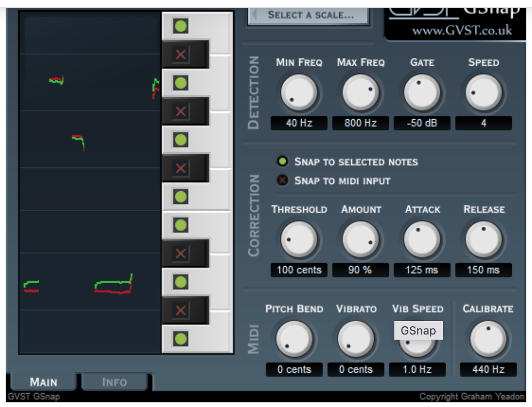Click the 90 % Amount value
Image resolution: width=532 pixels, height=407 pixels.
(360, 270)
